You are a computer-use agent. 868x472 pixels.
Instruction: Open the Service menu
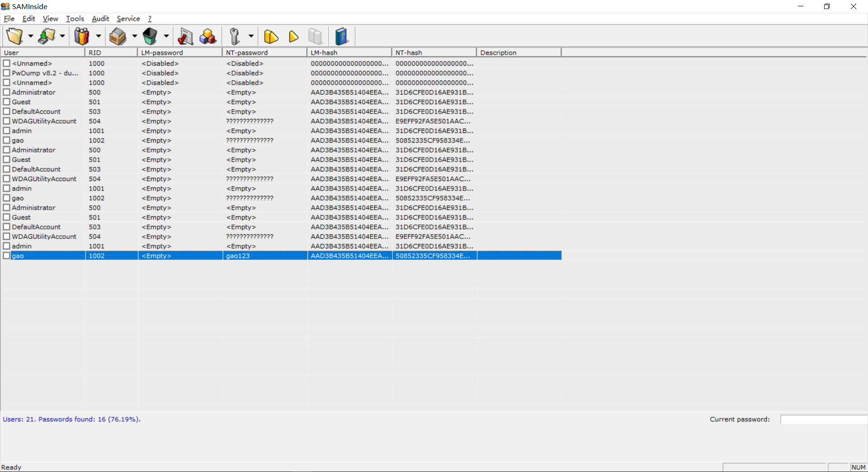(128, 19)
